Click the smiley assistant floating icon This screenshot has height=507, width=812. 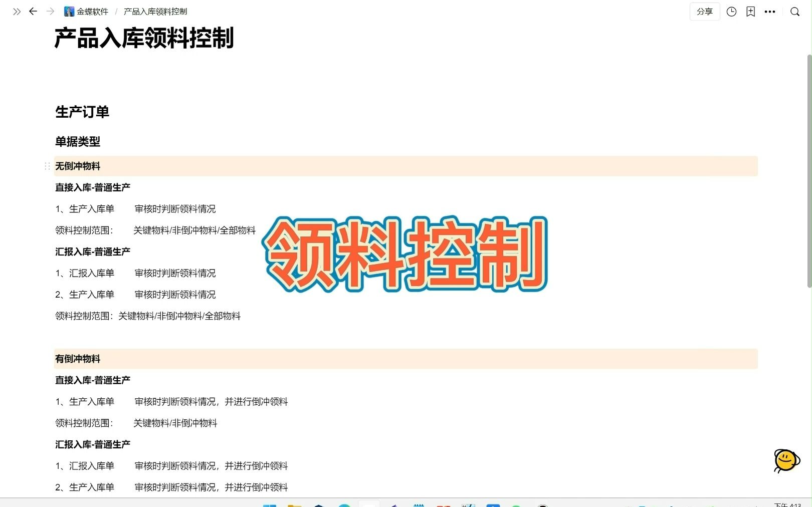click(786, 460)
